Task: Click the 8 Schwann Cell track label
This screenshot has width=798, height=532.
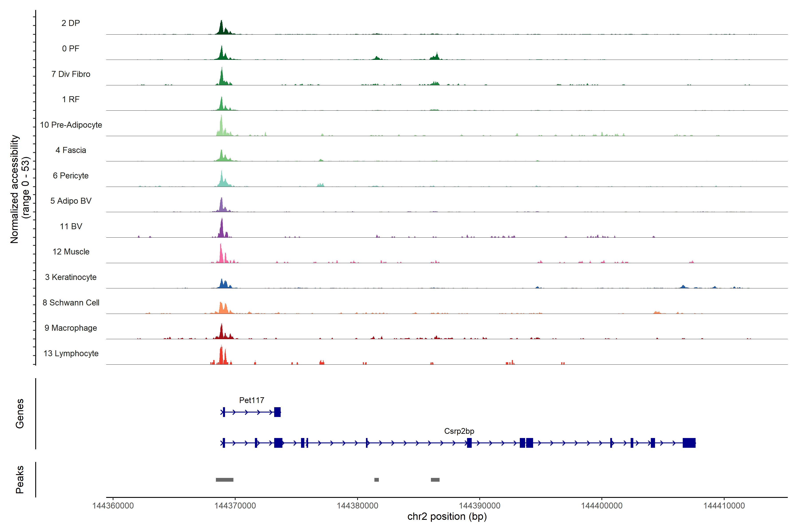Action: pos(71,303)
